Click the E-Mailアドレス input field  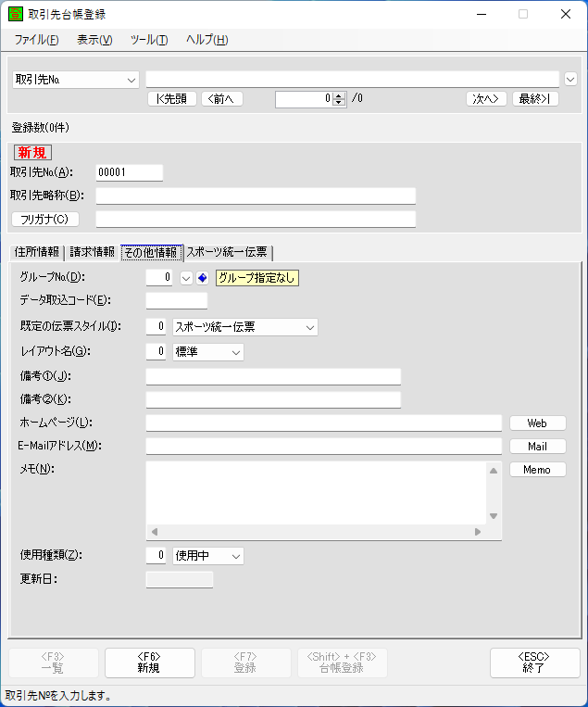(323, 447)
